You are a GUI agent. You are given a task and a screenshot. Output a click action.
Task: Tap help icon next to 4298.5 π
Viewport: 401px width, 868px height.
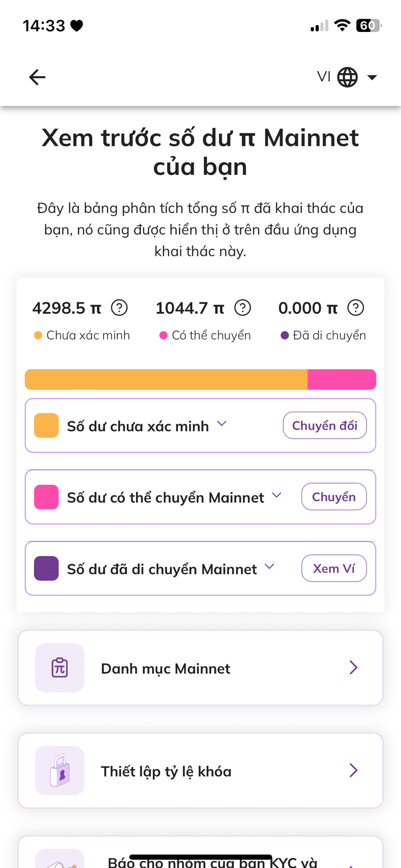coord(119,308)
